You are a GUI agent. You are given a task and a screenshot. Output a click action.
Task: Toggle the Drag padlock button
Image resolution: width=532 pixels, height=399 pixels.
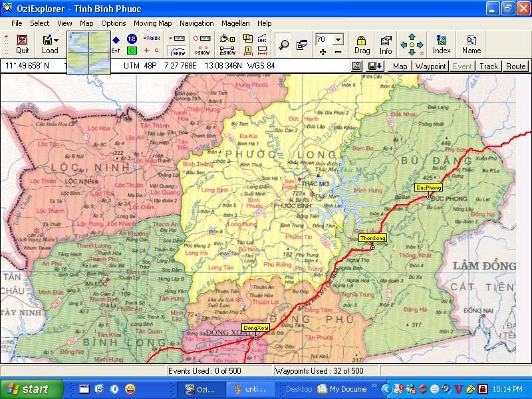point(362,45)
